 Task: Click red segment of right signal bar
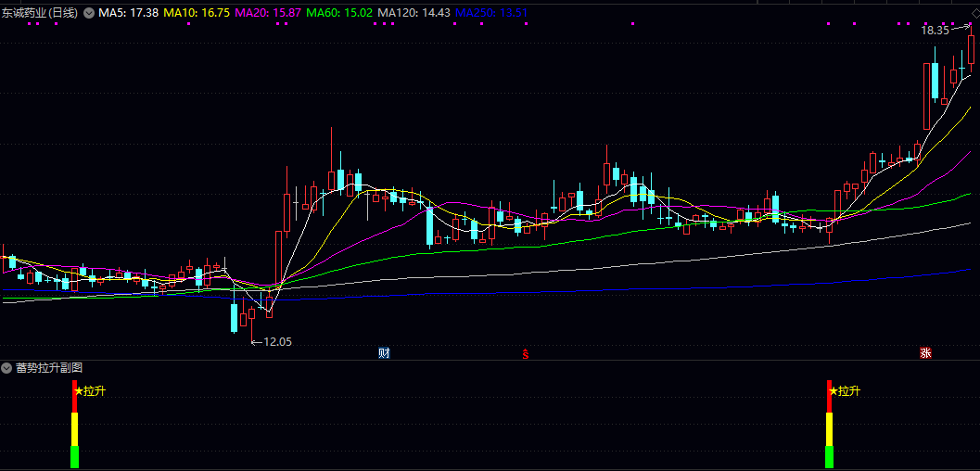tap(830, 397)
